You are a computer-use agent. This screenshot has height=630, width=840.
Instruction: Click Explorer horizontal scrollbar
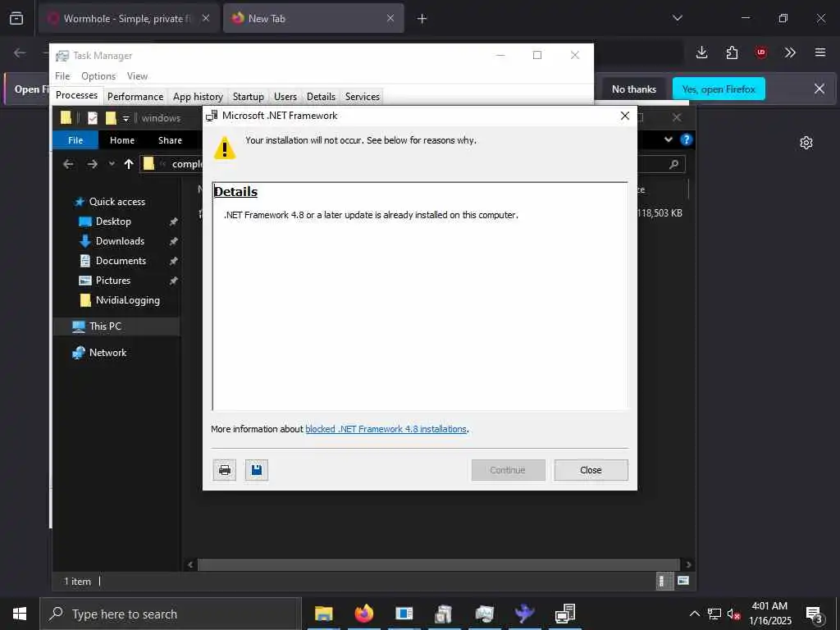(x=439, y=564)
